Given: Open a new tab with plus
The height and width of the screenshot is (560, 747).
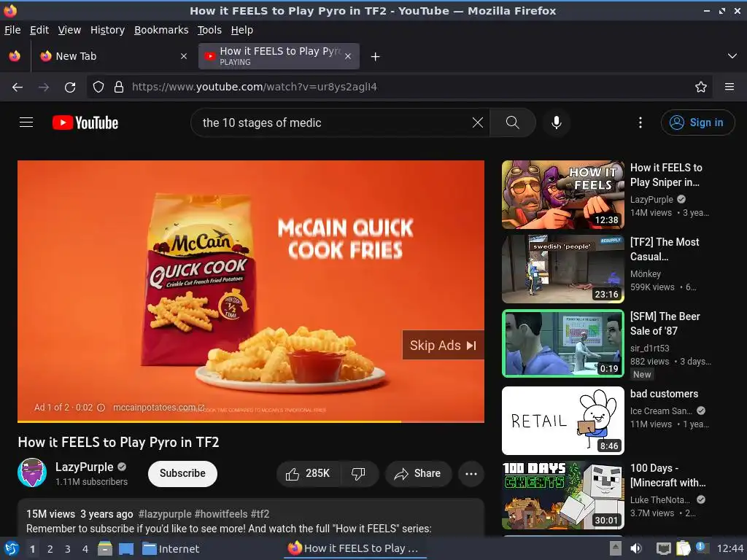Looking at the screenshot, I should click(x=376, y=57).
